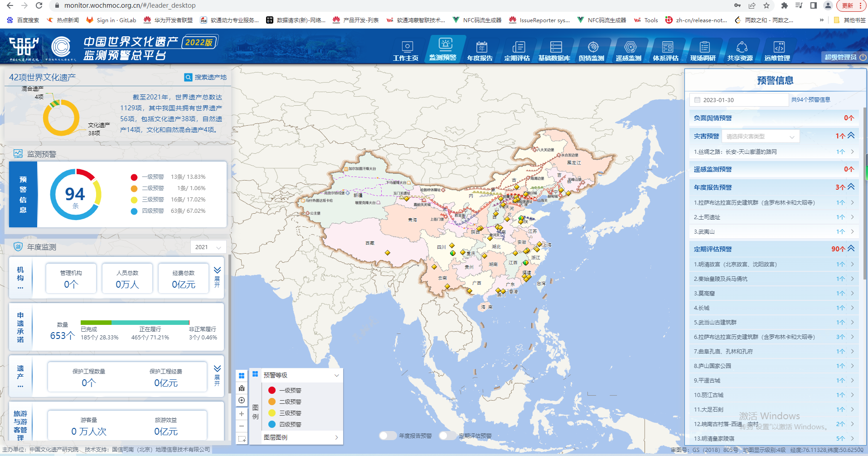Open the 莫高窟 warning entry
This screenshot has height=456, width=868.
pos(774,294)
